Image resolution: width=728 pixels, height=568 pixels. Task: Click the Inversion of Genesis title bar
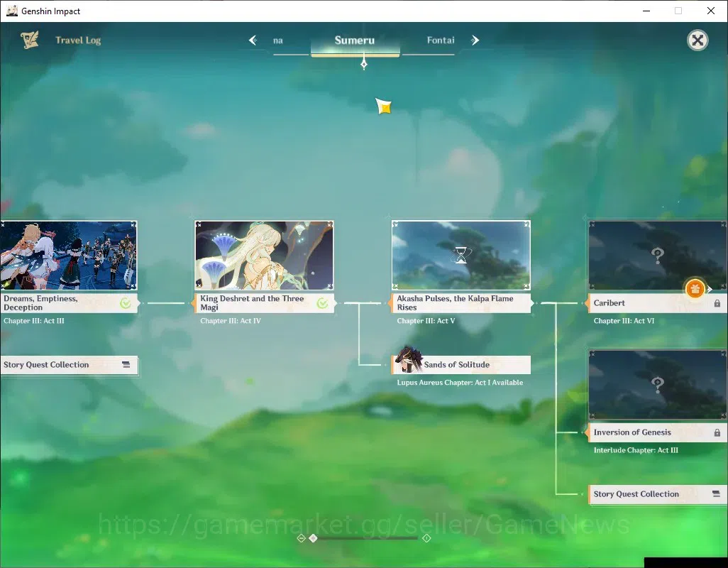(x=658, y=432)
